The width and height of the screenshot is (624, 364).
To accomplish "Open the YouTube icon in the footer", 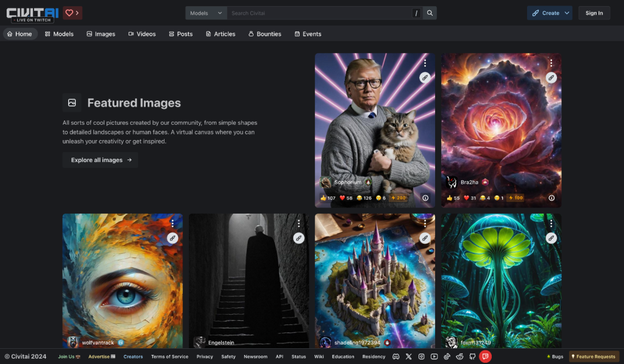I will click(x=434, y=357).
